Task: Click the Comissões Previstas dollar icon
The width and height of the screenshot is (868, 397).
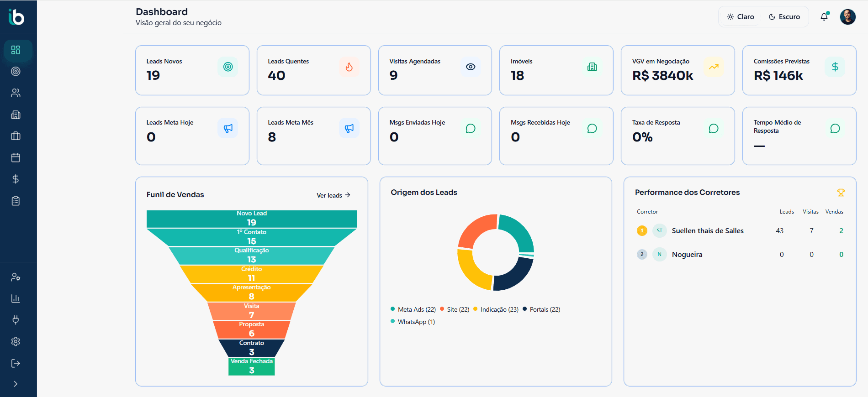Action: pos(835,67)
